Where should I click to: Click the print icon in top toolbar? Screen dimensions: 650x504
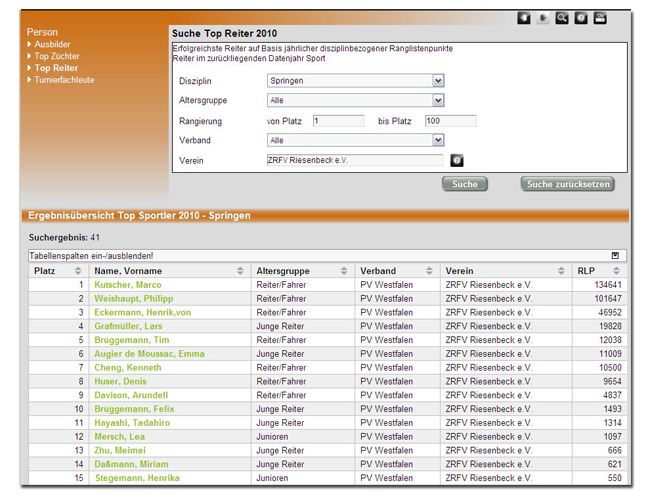600,18
